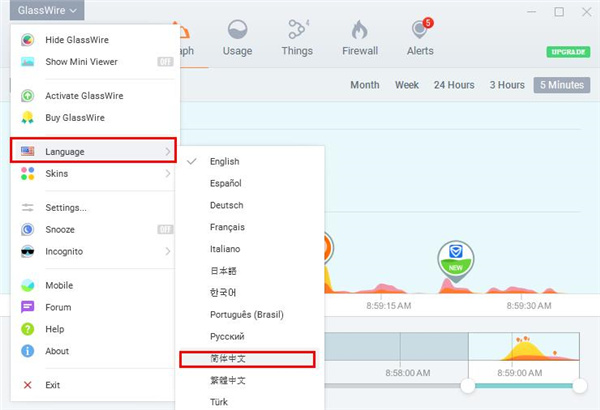The width and height of the screenshot is (600, 410).
Task: Expand the Incognito submenu arrow
Action: pos(168,252)
